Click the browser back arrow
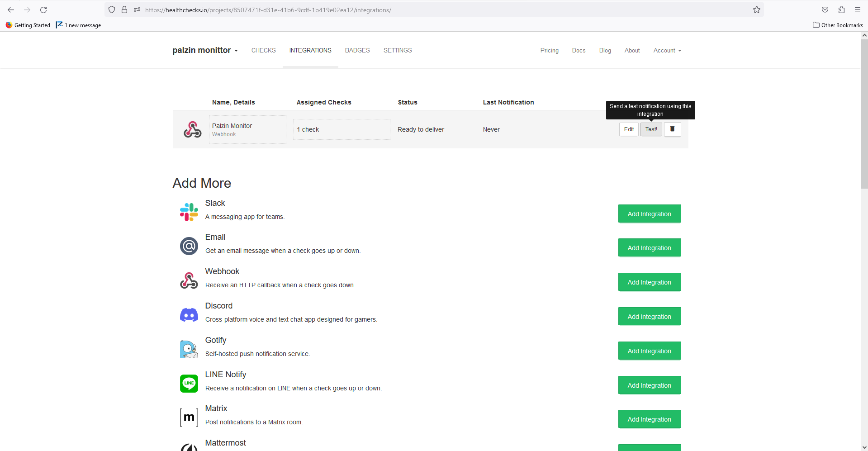Screen dimensions: 868x451 point(11,9)
